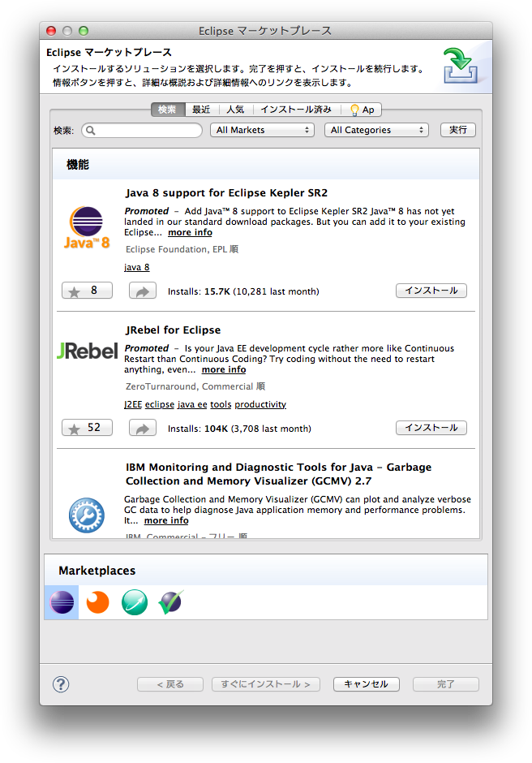The image size is (532, 763).
Task: Click the tools tag link
Action: coord(221,404)
